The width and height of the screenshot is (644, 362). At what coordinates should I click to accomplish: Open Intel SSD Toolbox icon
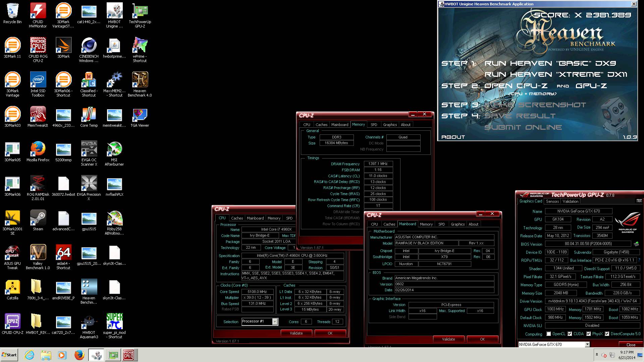(38, 84)
